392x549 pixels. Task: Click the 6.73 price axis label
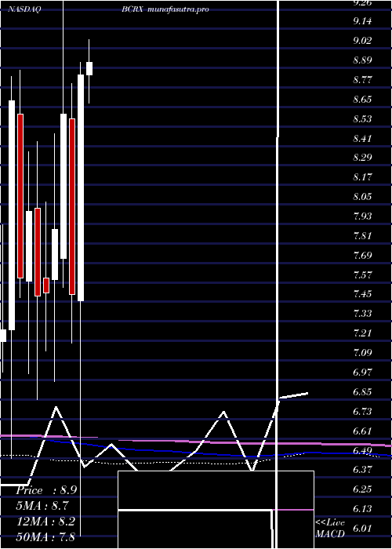(362, 412)
